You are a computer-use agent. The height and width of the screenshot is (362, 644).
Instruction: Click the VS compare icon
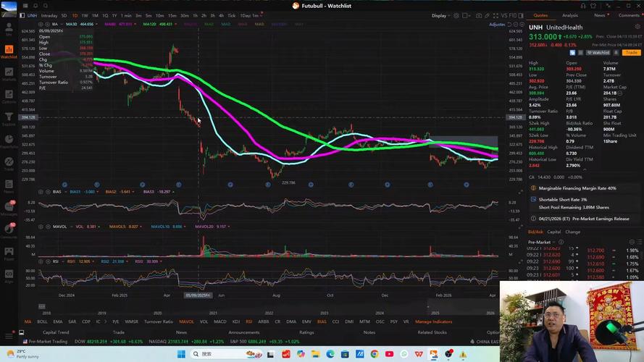(x=504, y=16)
